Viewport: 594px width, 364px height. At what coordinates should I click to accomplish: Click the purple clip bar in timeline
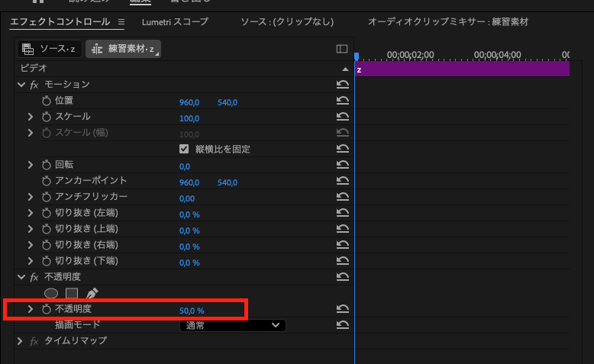pos(463,69)
